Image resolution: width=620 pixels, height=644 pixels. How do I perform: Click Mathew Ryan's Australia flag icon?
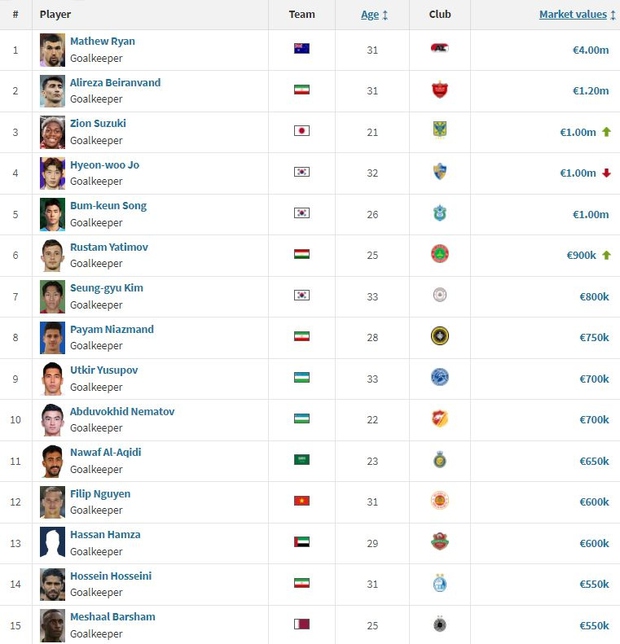point(301,49)
